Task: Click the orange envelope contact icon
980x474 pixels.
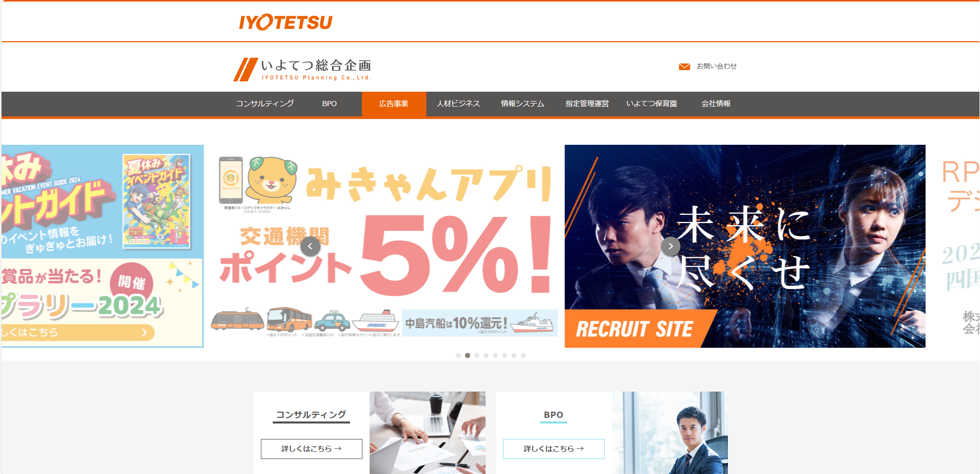Action: point(684,66)
